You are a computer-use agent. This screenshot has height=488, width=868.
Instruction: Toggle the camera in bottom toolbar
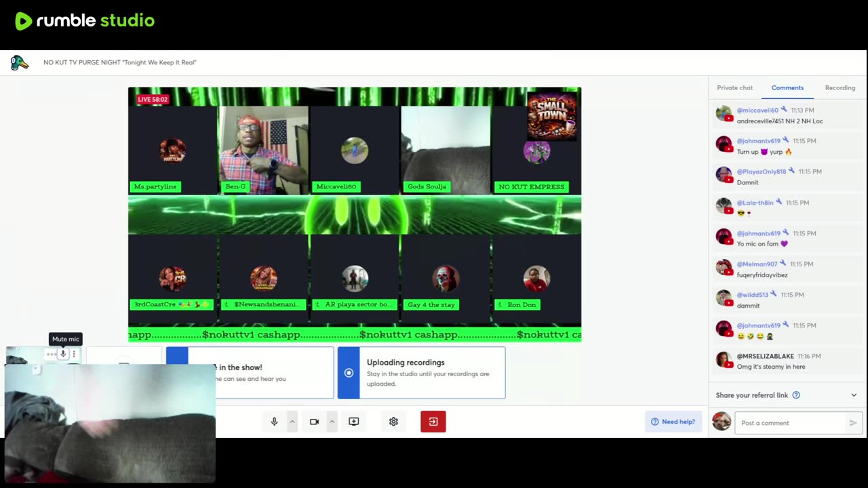pyautogui.click(x=314, y=422)
